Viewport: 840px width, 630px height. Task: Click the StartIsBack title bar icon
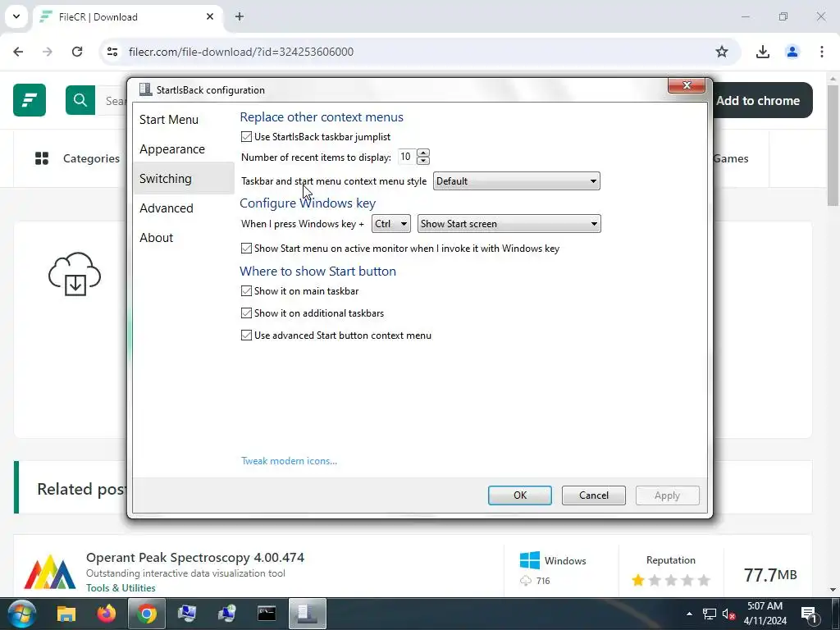tap(145, 89)
